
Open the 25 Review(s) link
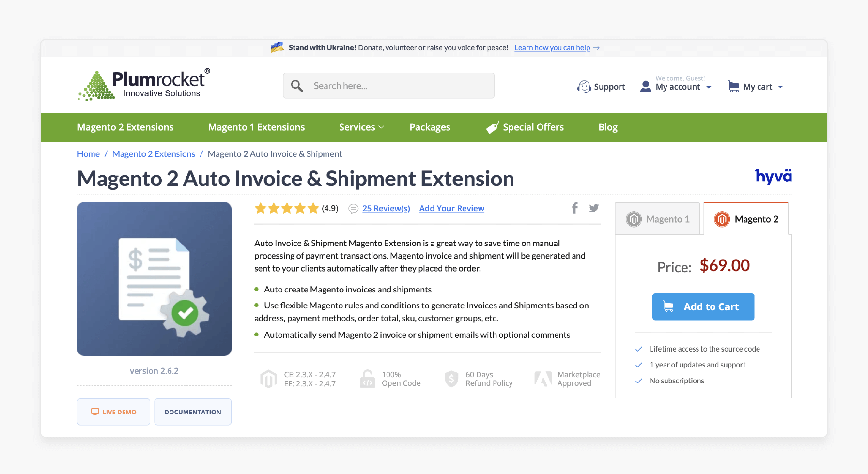[x=386, y=208]
